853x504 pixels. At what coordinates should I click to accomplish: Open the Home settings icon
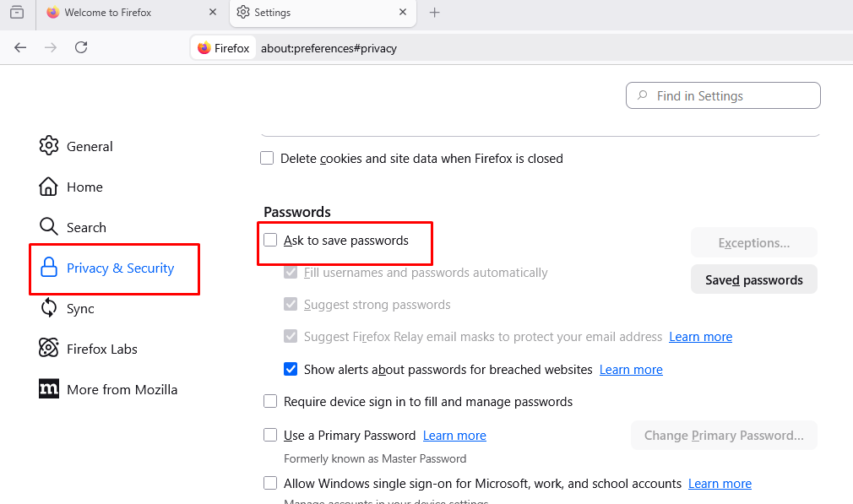pos(49,187)
